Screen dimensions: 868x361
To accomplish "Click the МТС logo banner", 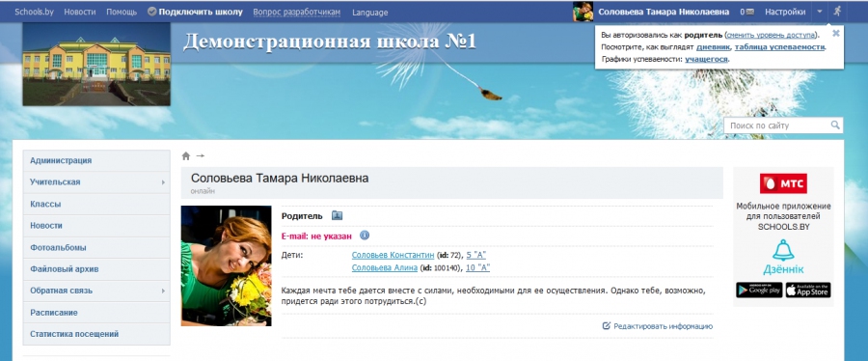I will click(783, 183).
